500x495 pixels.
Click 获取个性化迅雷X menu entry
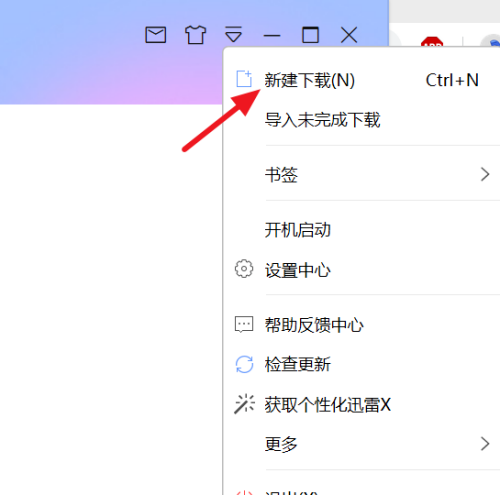point(362,405)
